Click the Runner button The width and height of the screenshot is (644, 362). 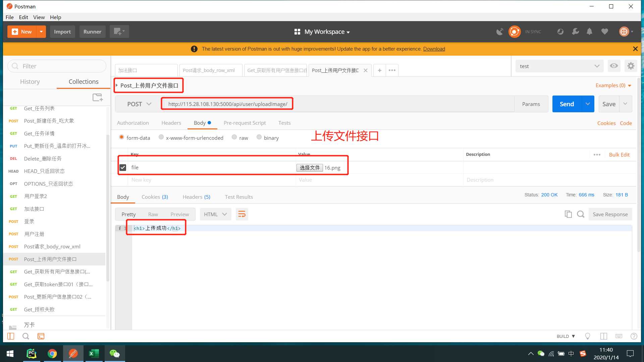(x=92, y=32)
